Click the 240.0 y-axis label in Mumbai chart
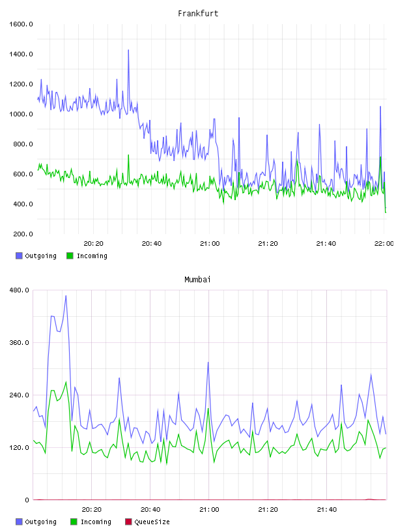The height and width of the screenshot is (532, 396). pyautogui.click(x=20, y=395)
